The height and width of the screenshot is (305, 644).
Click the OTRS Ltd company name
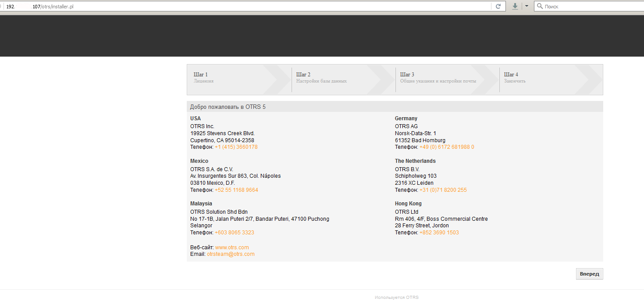coord(407,212)
